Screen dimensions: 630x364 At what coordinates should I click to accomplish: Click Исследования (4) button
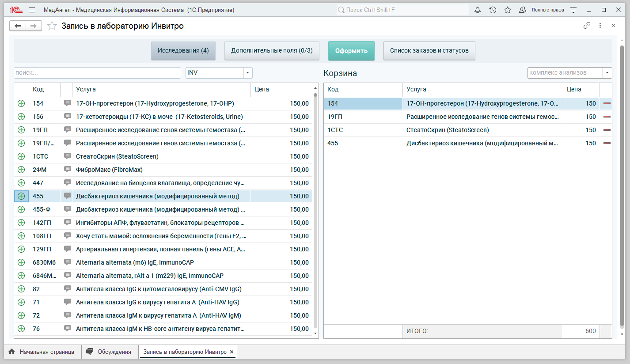click(183, 51)
